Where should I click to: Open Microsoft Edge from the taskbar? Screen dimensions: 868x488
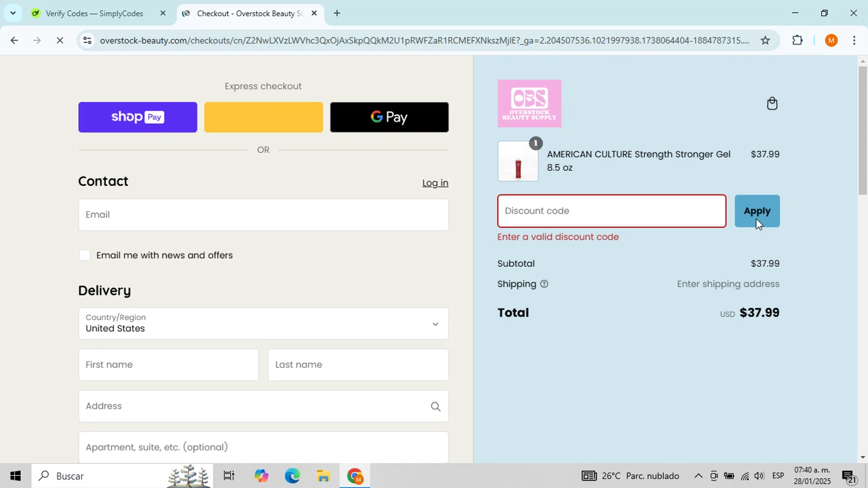(292, 476)
